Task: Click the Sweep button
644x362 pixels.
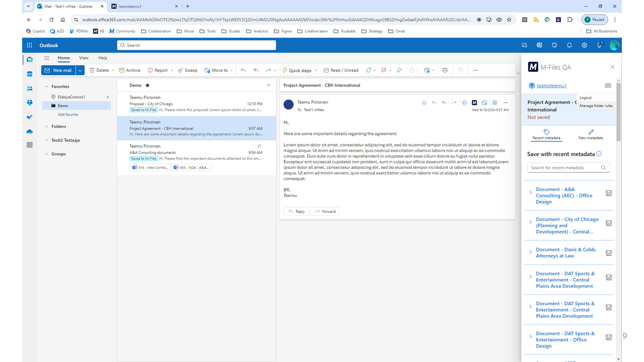Action: click(187, 70)
